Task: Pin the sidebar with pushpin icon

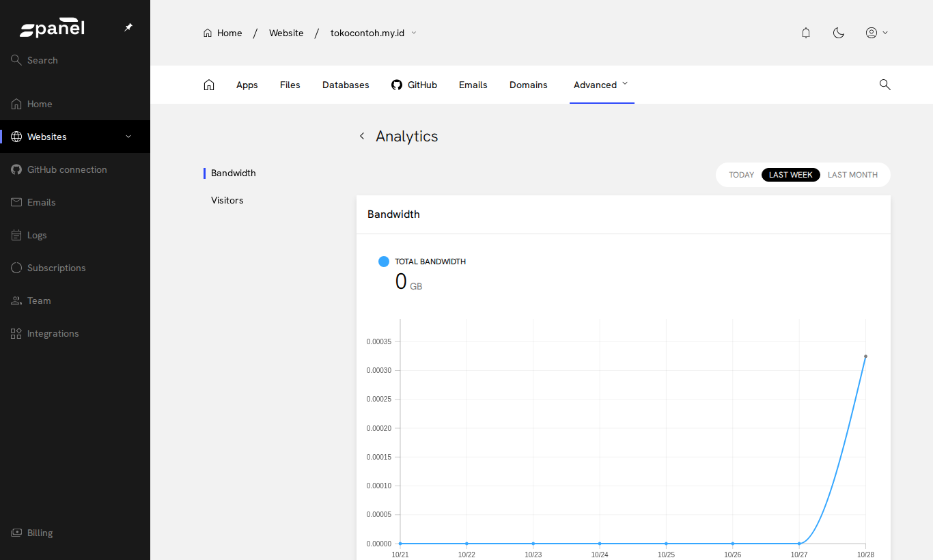Action: click(128, 27)
